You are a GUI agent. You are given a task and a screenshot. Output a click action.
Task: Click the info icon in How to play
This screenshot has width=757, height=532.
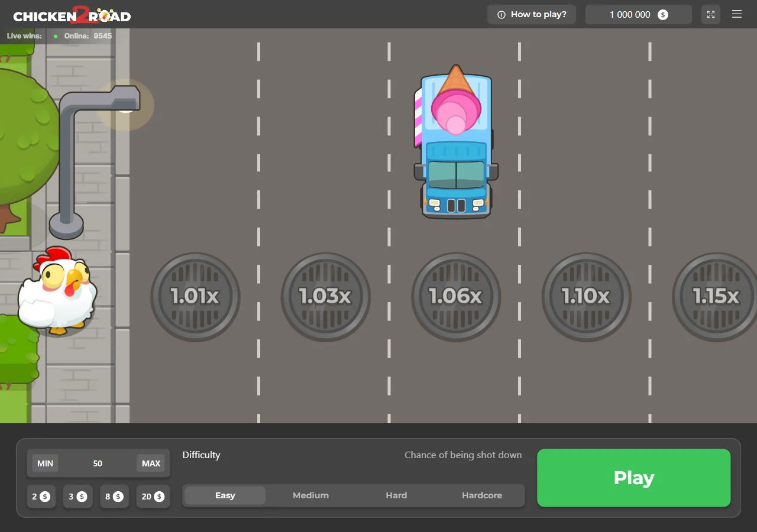(502, 15)
